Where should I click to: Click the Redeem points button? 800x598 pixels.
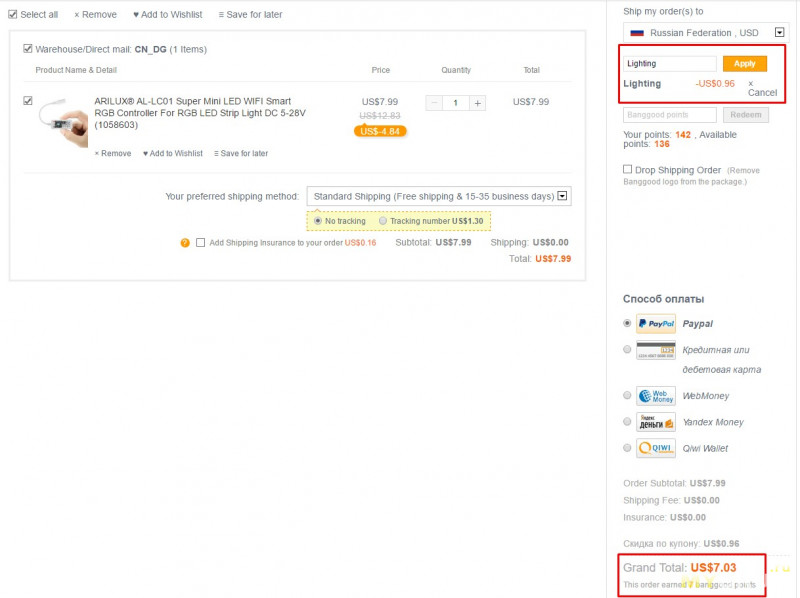pos(745,115)
